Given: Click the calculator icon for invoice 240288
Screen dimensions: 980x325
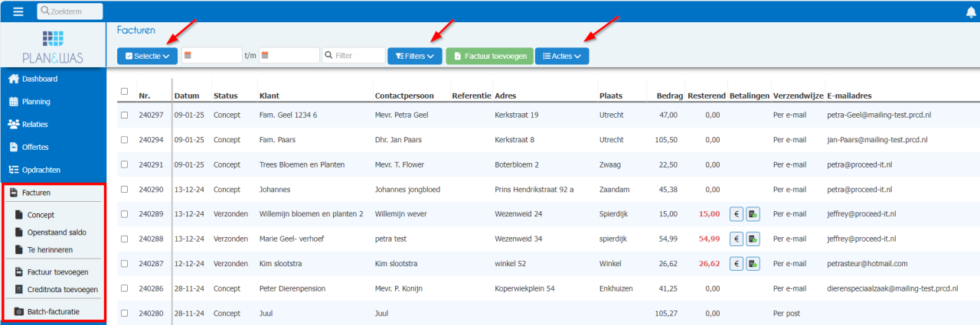Looking at the screenshot, I should (x=753, y=239).
